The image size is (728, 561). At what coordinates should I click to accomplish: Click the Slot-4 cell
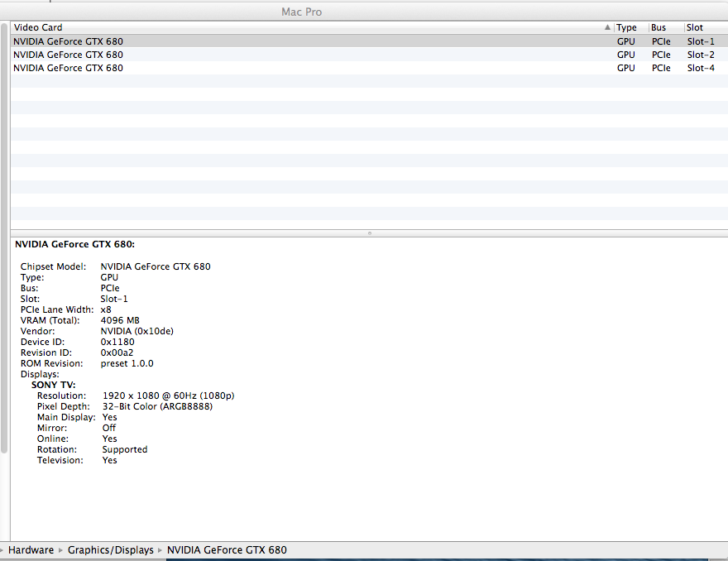[x=701, y=68]
